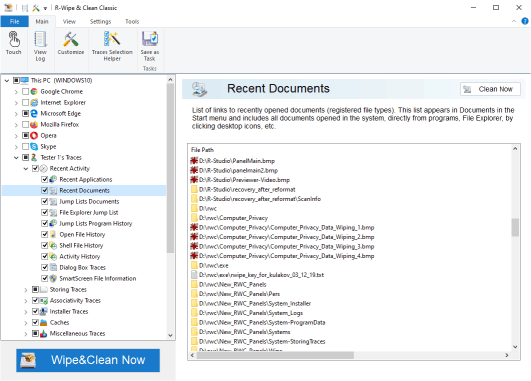Click the Google Chrome icon in tree

(34, 91)
